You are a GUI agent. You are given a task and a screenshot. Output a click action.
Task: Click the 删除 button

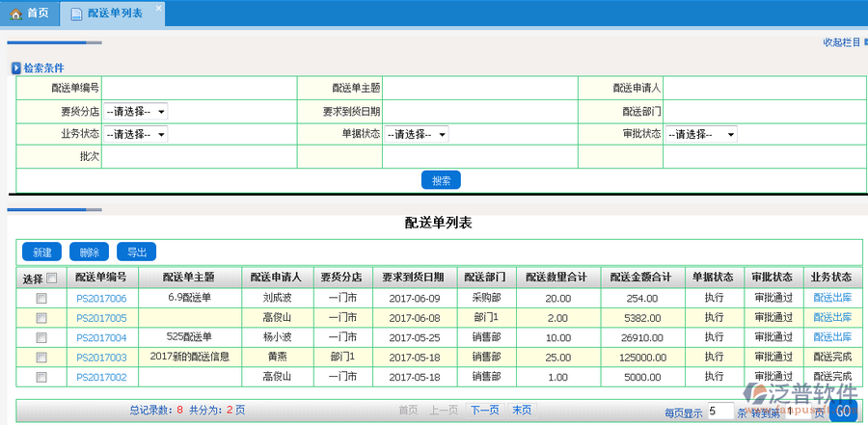coord(89,252)
